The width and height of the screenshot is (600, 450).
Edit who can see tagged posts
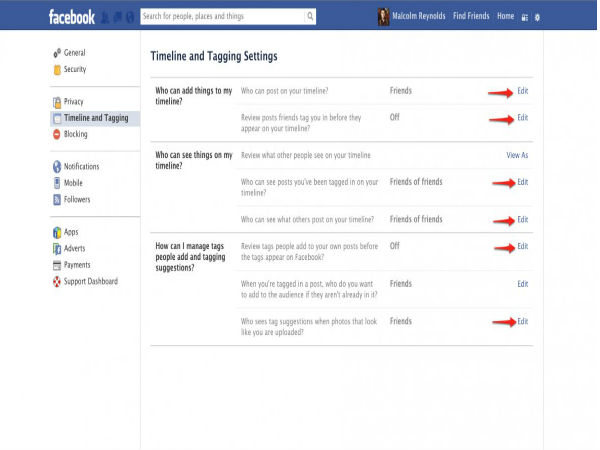point(523,182)
